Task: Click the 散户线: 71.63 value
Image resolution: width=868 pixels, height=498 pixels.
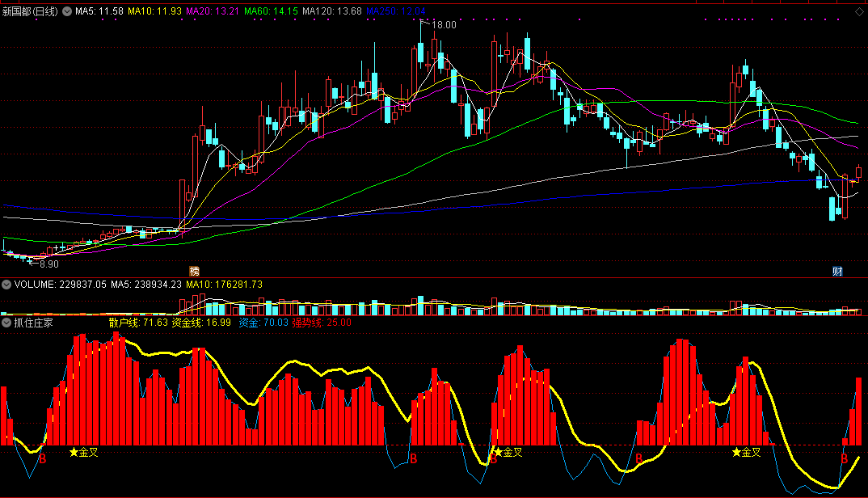Action: point(138,323)
